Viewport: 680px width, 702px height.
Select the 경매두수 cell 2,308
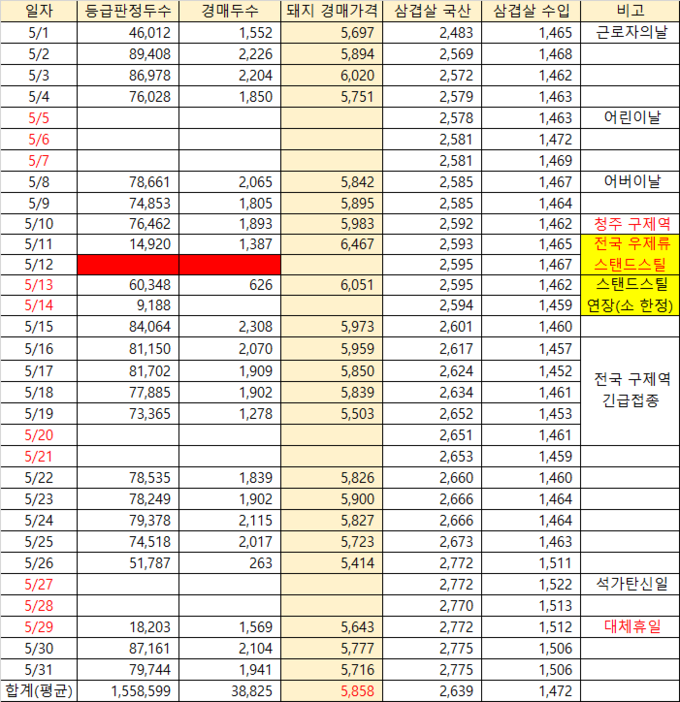230,327
